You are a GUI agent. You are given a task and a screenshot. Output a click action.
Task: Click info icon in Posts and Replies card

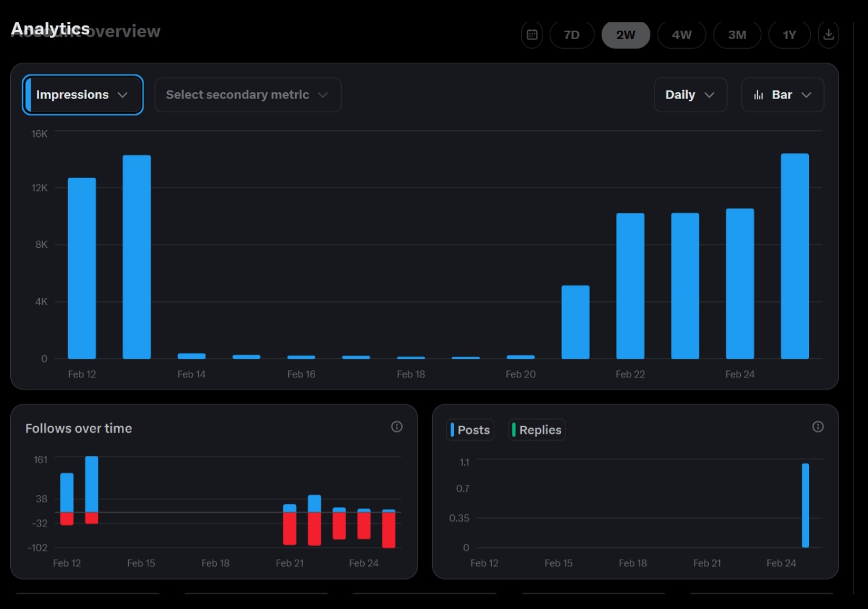click(x=817, y=427)
